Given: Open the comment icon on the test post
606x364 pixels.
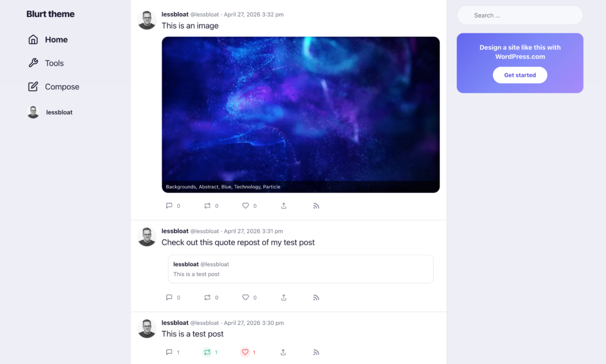Looking at the screenshot, I should pyautogui.click(x=169, y=352).
